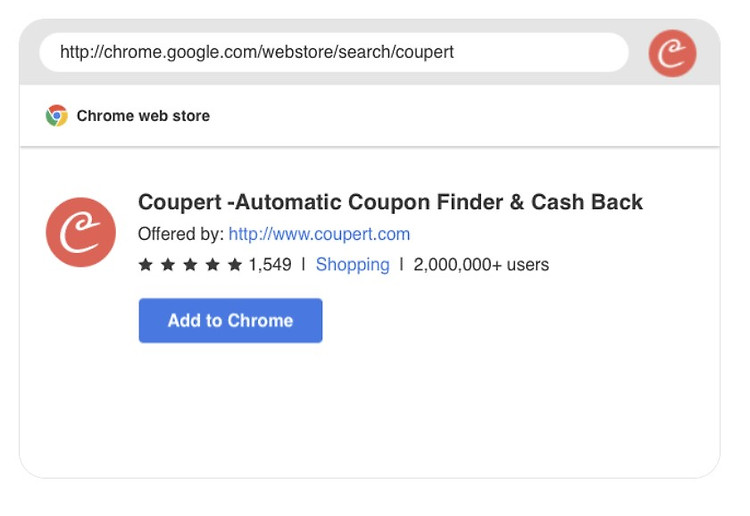This screenshot has width=750, height=516.
Task: Open the Shopping category link
Action: (353, 264)
